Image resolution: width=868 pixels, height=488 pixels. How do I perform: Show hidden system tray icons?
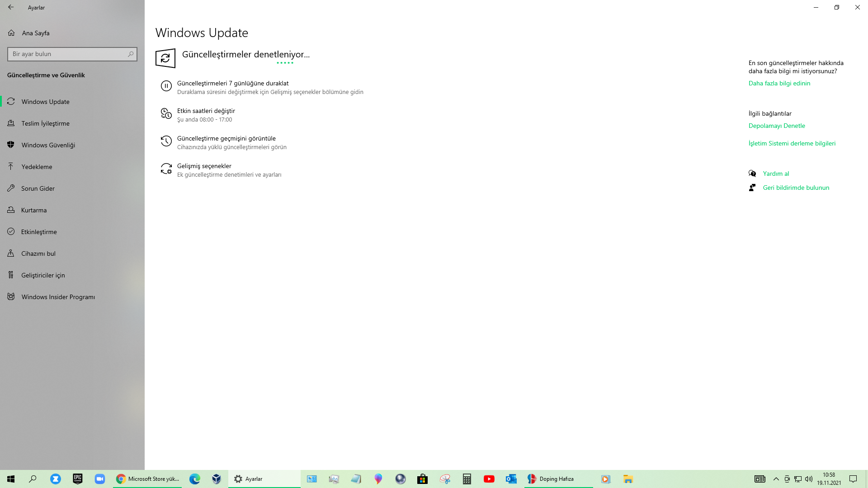pyautogui.click(x=776, y=479)
